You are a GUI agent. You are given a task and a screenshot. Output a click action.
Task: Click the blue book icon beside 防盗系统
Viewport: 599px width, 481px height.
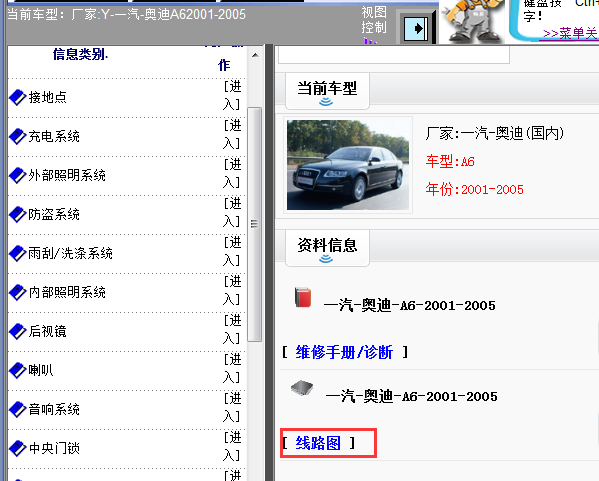(x=17, y=214)
